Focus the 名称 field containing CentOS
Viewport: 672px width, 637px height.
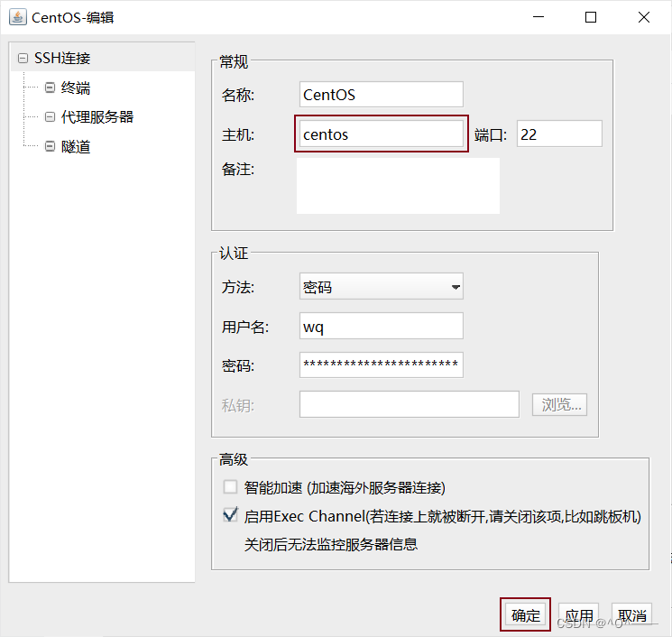click(x=381, y=95)
